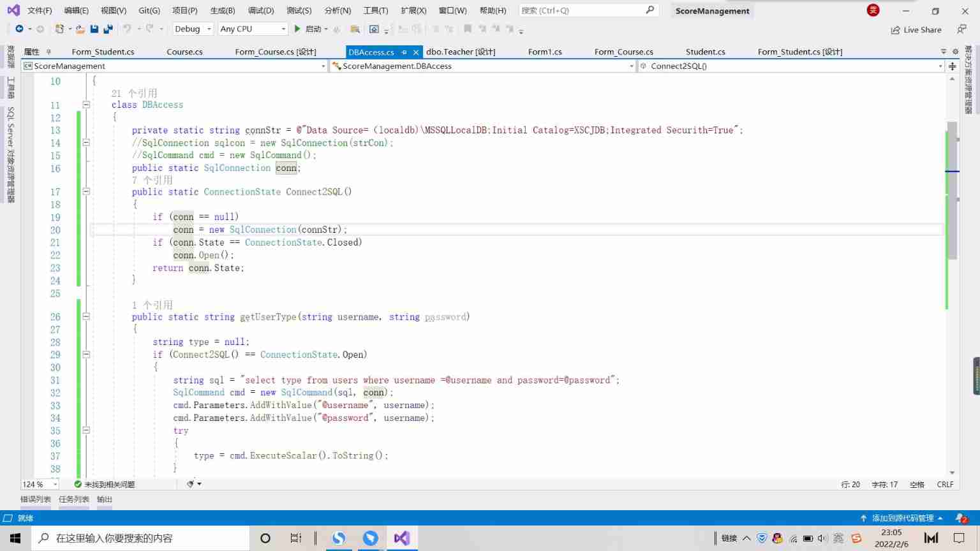Show the open documents list dropdown
This screenshot has height=551, width=980.
[944, 52]
